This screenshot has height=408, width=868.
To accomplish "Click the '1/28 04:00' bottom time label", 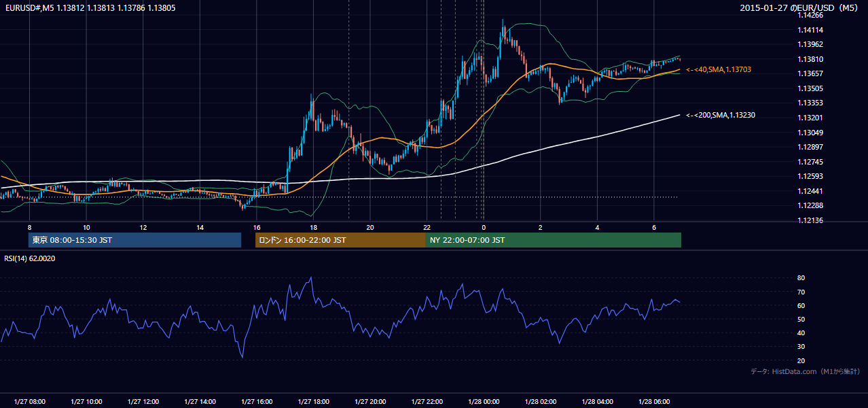I will tap(597, 402).
